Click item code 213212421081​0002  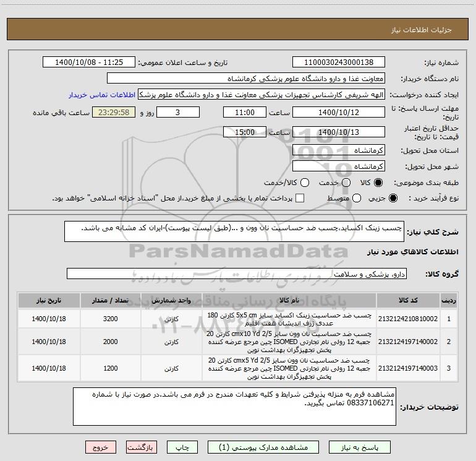(408, 319)
